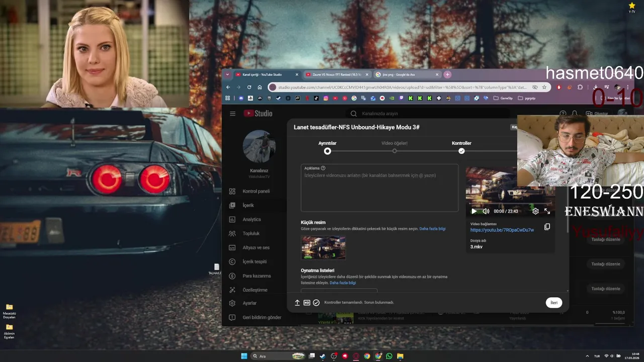
Task: Switch to Kanal içeriği YouTube Studio tab
Action: pyautogui.click(x=267, y=74)
